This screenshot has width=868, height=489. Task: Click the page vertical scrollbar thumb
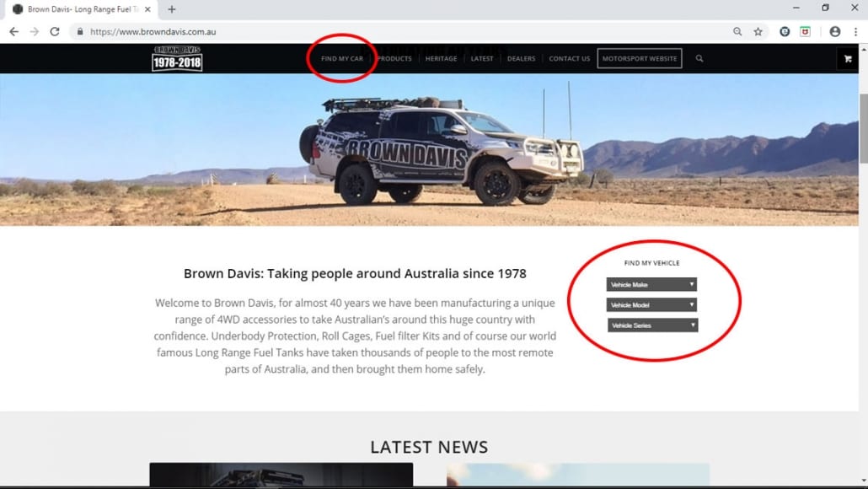864,128
